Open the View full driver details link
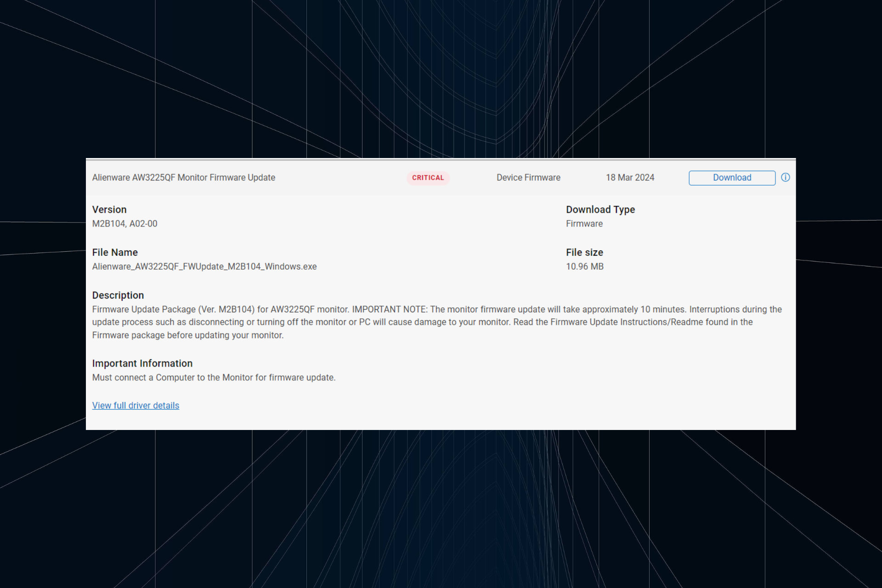 [x=136, y=406]
